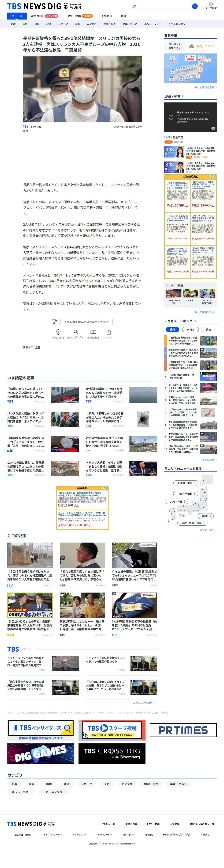This screenshot has width=224, height=868.
Task: Click the ad info icon on townWORK sidebar ad
Action: pyautogui.click(x=212, y=176)
